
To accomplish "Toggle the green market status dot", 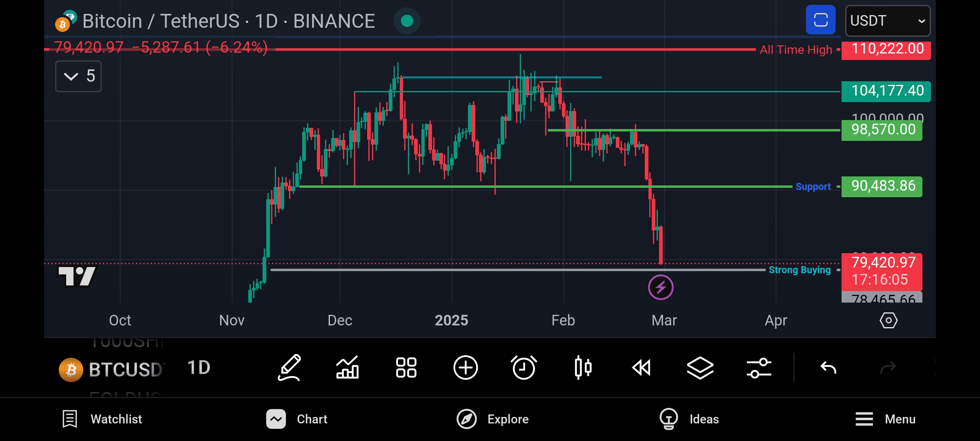I will tap(407, 21).
